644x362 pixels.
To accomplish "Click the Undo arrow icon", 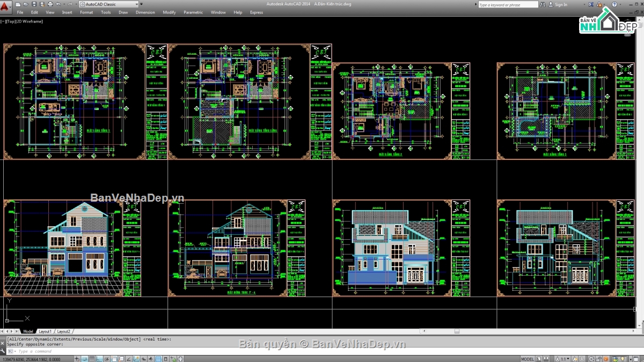I will point(58,4).
